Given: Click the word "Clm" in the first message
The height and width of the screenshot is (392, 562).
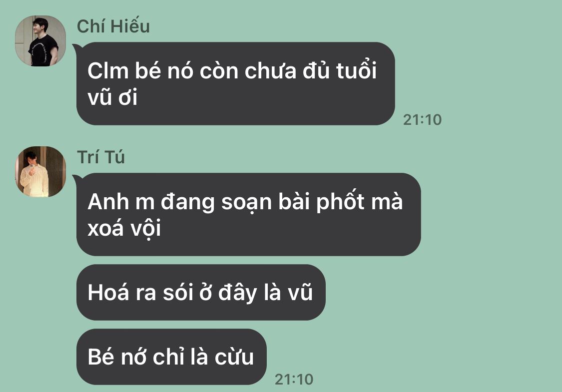Looking at the screenshot, I should coord(108,70).
